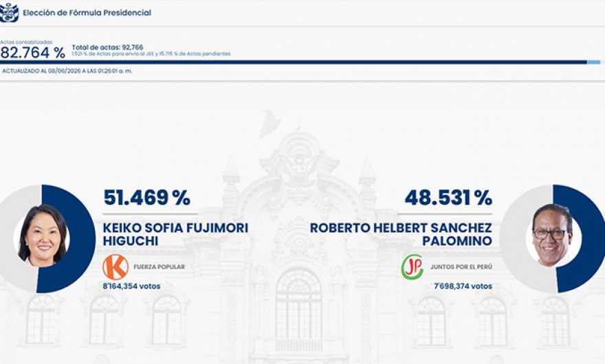
Task: Click the JUNTOS POR EL PERÚ party label
Action: click(x=461, y=267)
